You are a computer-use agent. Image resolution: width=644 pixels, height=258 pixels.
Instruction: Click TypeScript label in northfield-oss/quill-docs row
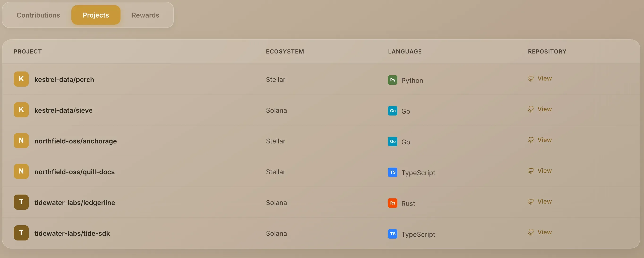[x=418, y=173]
